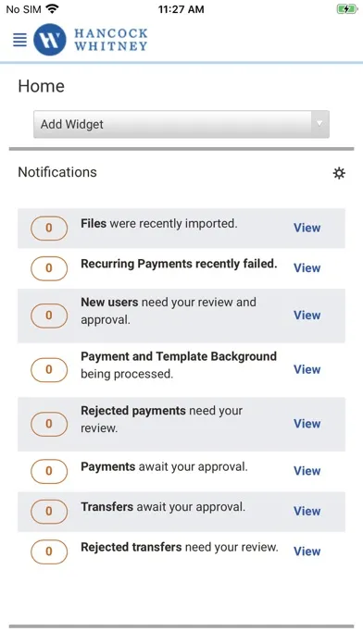Tap the battery status icon
Image resolution: width=363 pixels, height=644 pixels.
(347, 9)
